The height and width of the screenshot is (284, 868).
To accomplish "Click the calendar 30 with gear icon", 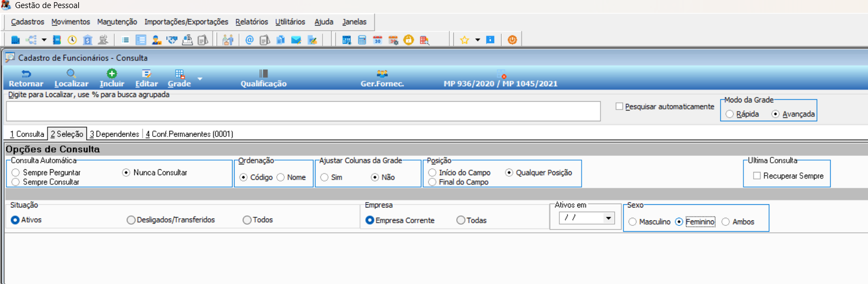I will click(393, 40).
